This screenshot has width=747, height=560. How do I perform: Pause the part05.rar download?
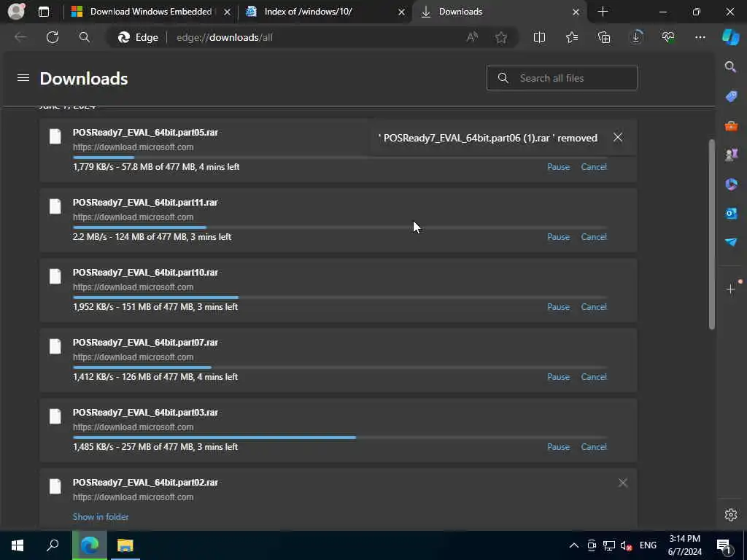[558, 167]
